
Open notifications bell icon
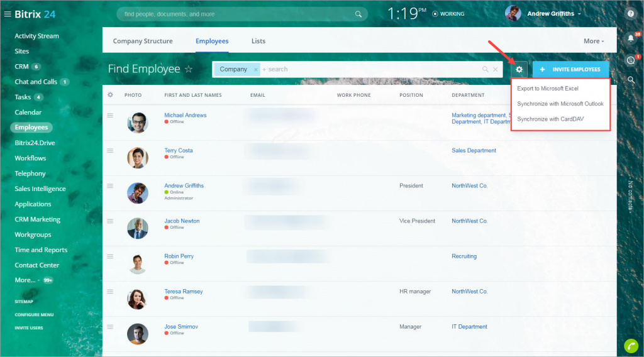631,38
